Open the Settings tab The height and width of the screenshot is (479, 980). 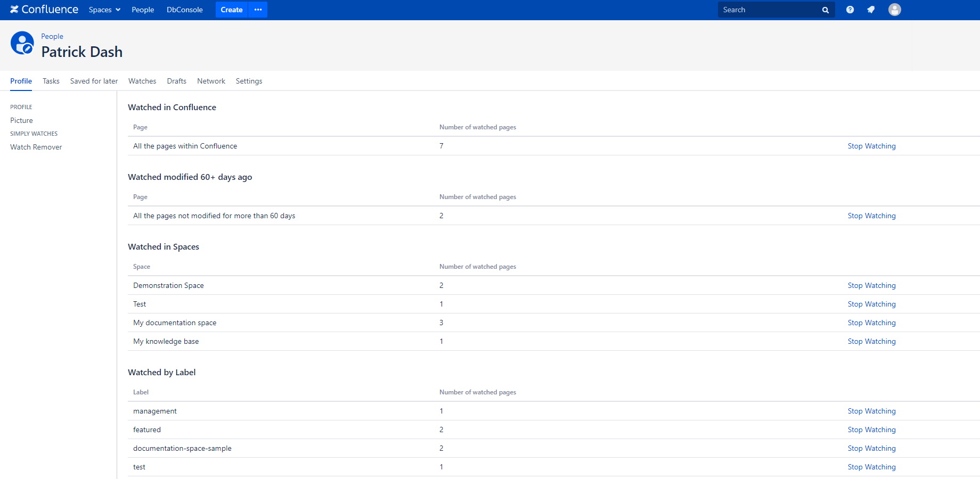click(x=249, y=81)
